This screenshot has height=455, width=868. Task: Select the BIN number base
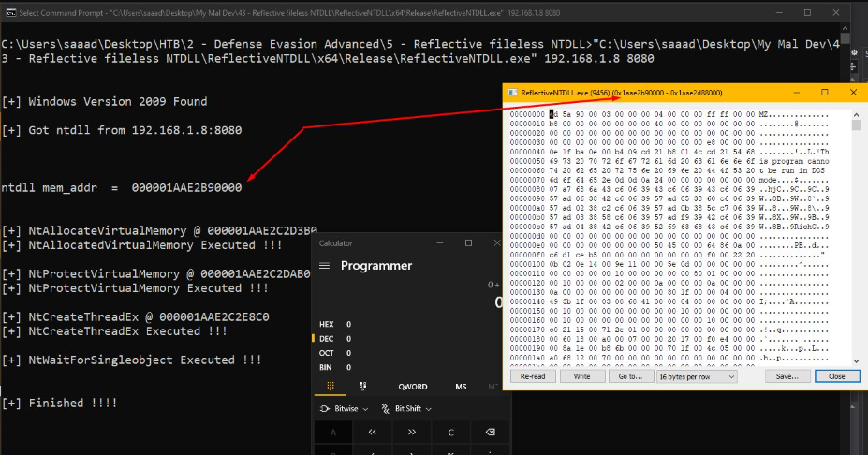(335, 368)
